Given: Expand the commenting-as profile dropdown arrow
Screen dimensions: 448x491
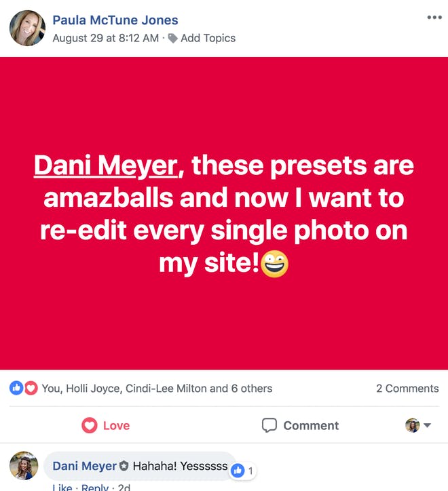Looking at the screenshot, I should pyautogui.click(x=427, y=425).
